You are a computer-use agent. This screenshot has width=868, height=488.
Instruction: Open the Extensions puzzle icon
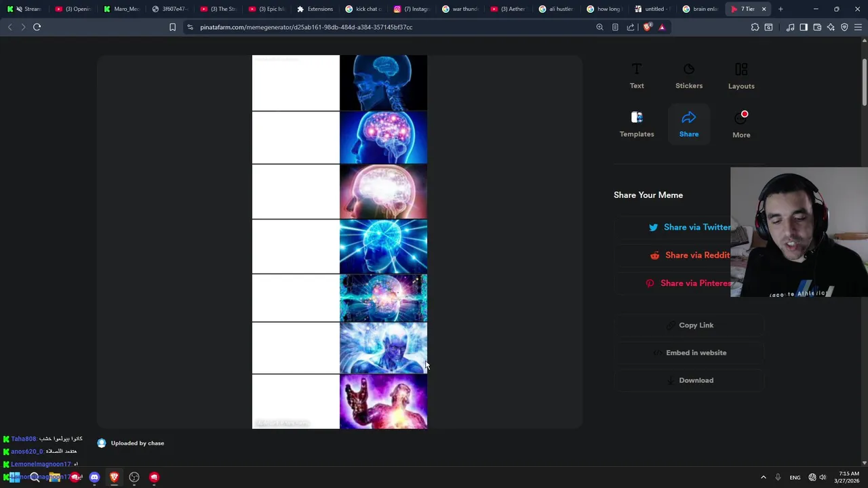coord(755,27)
